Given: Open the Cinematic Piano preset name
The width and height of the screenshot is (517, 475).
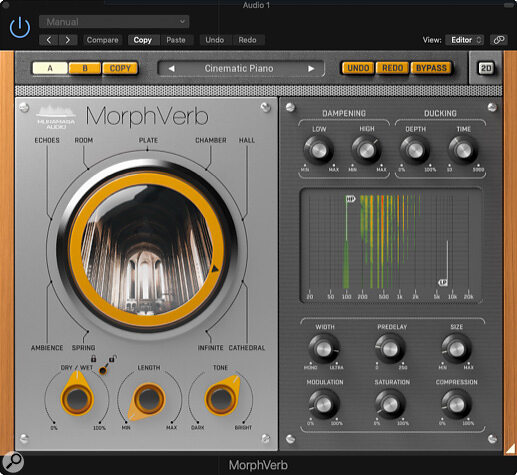Looking at the screenshot, I should pos(239,69).
